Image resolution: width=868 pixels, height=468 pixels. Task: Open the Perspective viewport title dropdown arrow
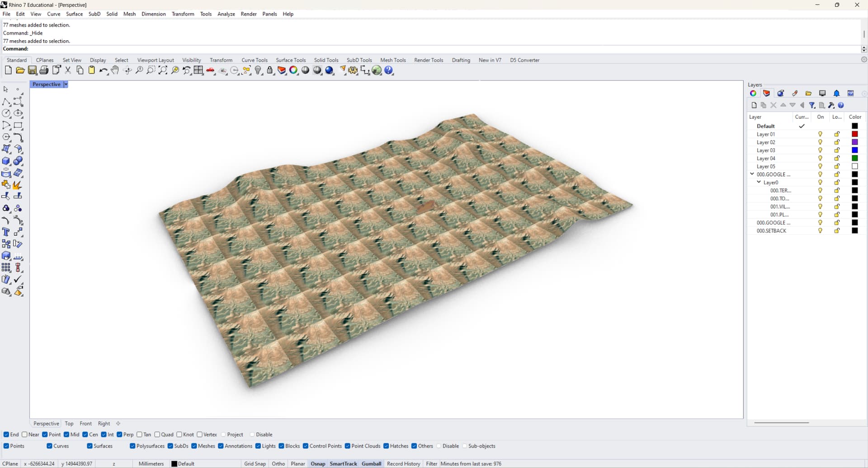(66, 84)
